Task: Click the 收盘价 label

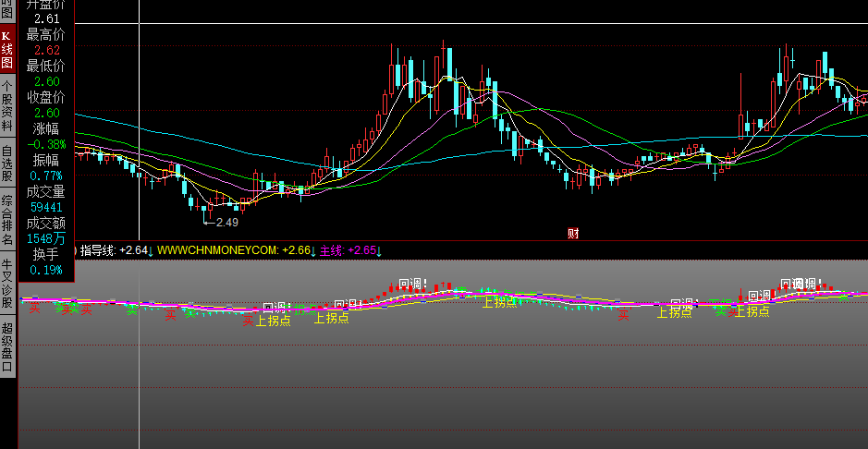Action: pyautogui.click(x=46, y=97)
